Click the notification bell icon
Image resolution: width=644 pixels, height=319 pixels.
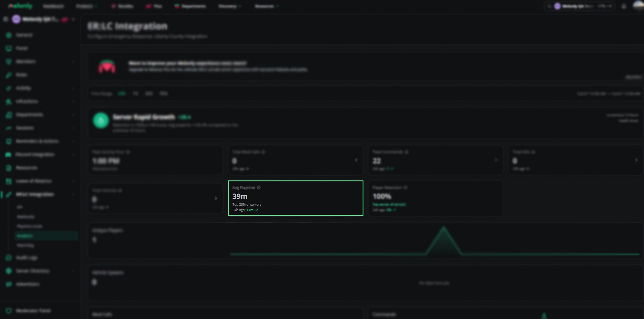click(x=624, y=6)
